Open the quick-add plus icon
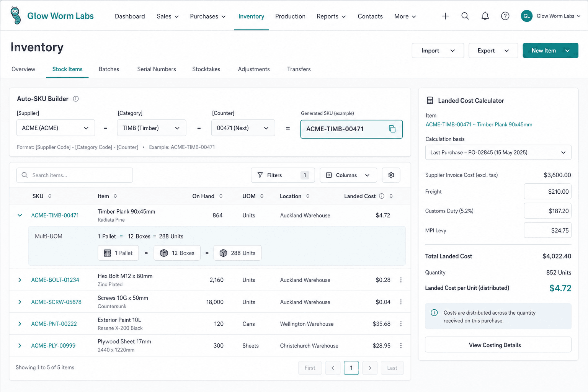This screenshot has width=588, height=392. (445, 16)
